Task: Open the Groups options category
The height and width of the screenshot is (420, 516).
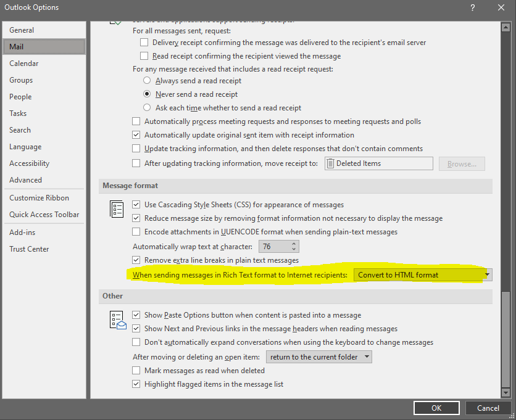Action: (44, 80)
